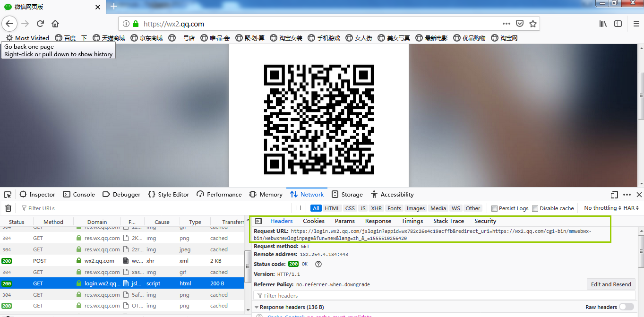Show sidebars icon in toolbar
Screen dimensions: 644x317
click(x=618, y=24)
